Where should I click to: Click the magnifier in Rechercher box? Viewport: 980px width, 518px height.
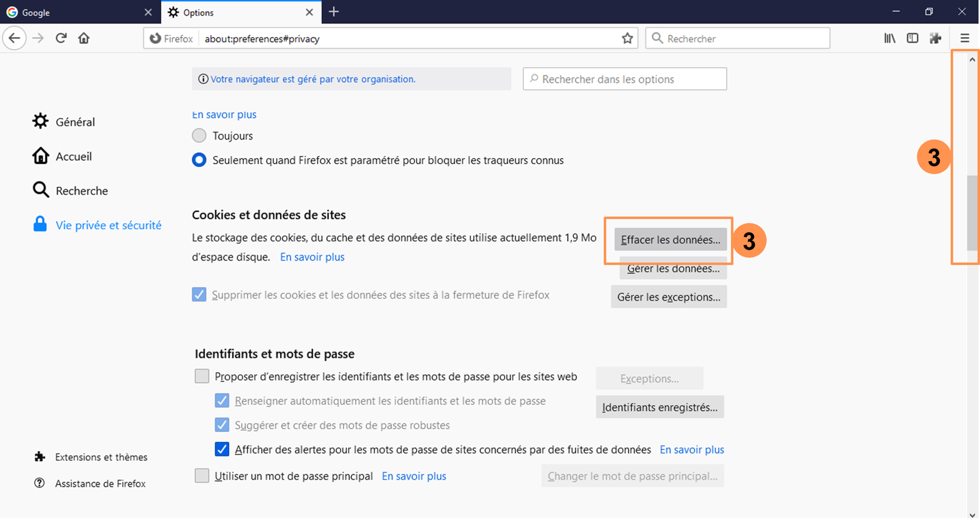pyautogui.click(x=657, y=38)
